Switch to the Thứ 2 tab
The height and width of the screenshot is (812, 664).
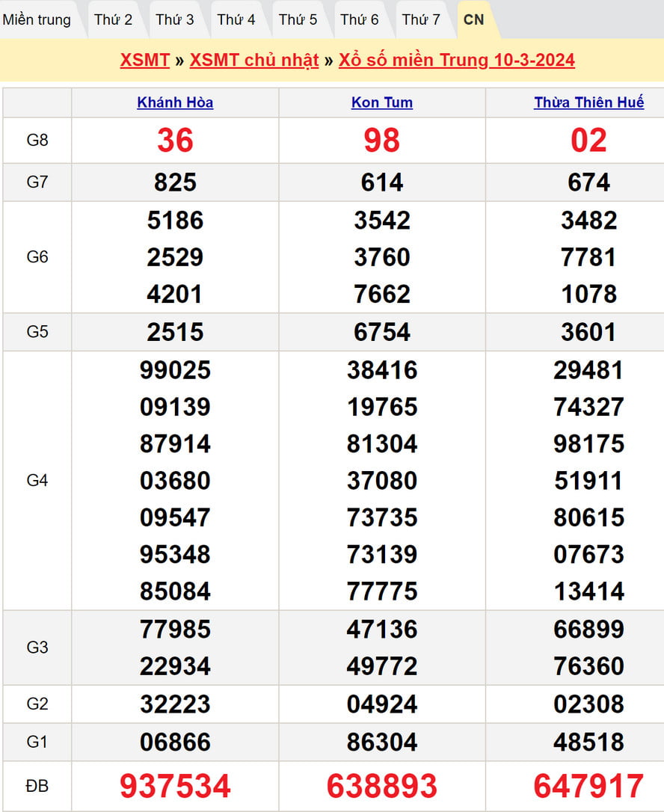tap(114, 20)
